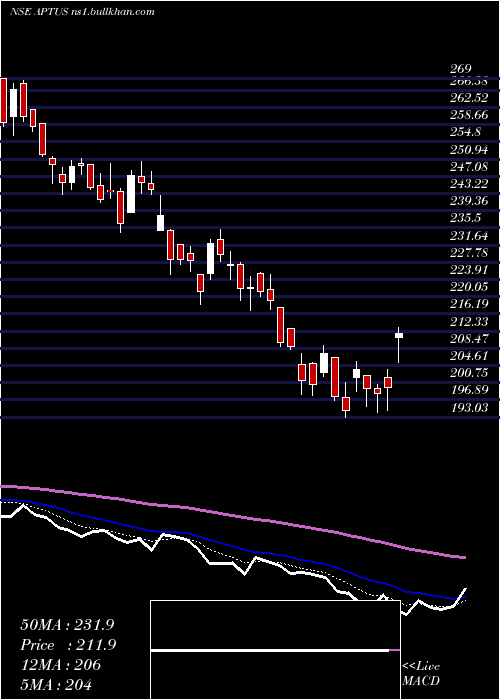Click the 269 price axis label

461,69
